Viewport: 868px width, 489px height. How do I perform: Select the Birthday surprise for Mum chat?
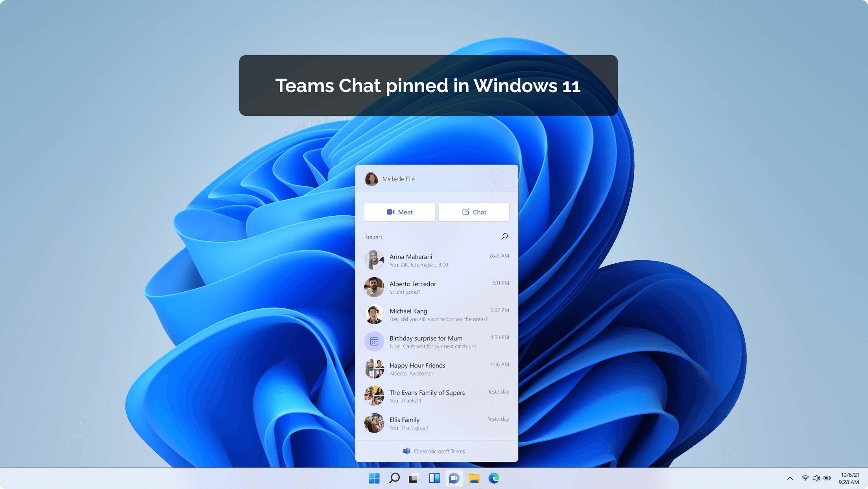click(436, 342)
